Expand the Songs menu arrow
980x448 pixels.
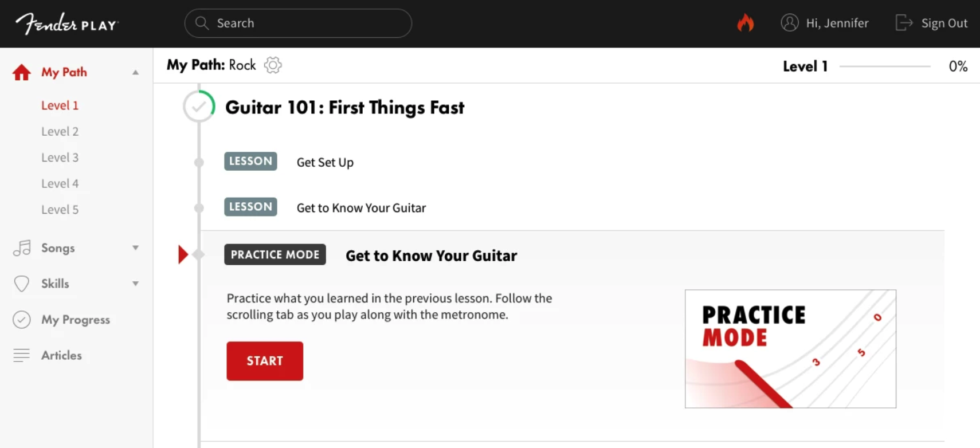(136, 248)
